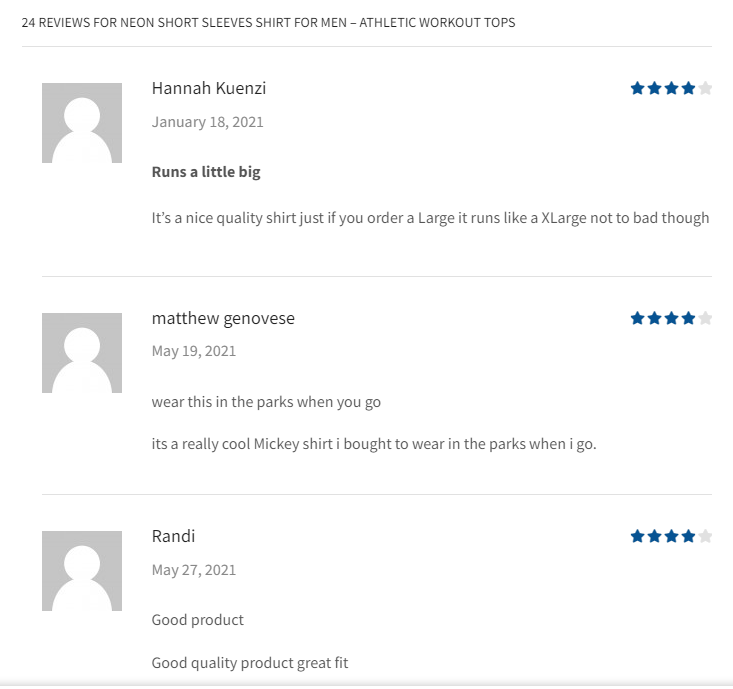Viewport: 733px width, 689px height.
Task: Click the reviewer name matthew genovese
Action: point(223,318)
